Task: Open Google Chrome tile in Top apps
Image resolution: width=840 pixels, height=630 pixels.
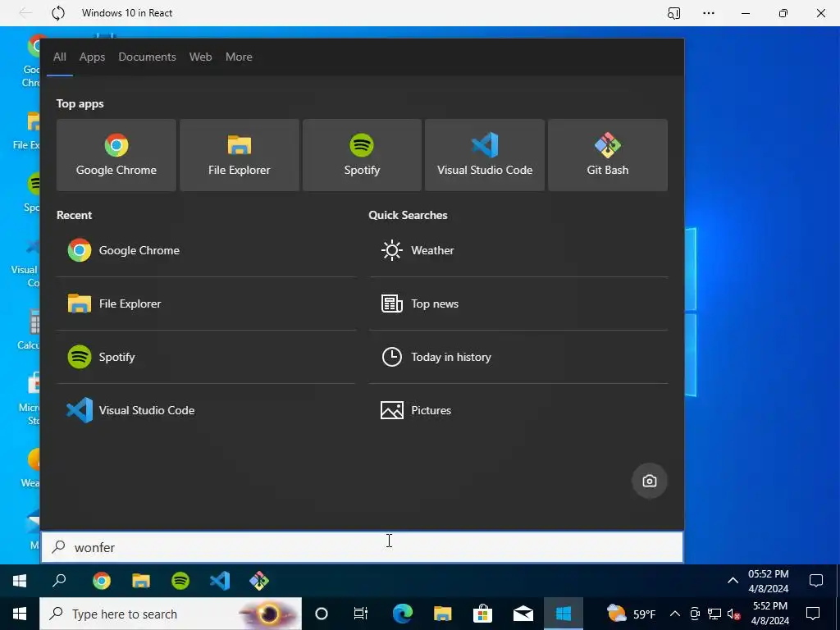Action: point(116,155)
